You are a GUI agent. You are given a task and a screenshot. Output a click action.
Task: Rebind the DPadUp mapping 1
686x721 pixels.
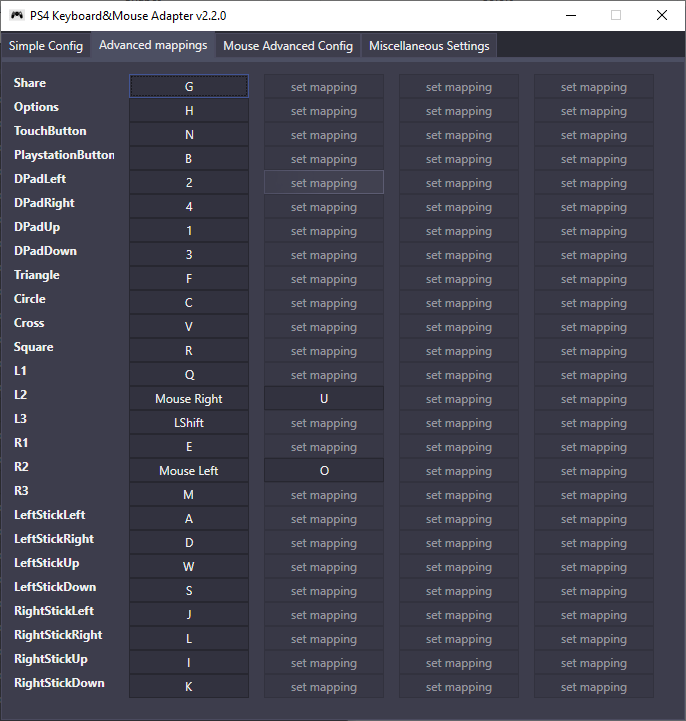click(189, 230)
